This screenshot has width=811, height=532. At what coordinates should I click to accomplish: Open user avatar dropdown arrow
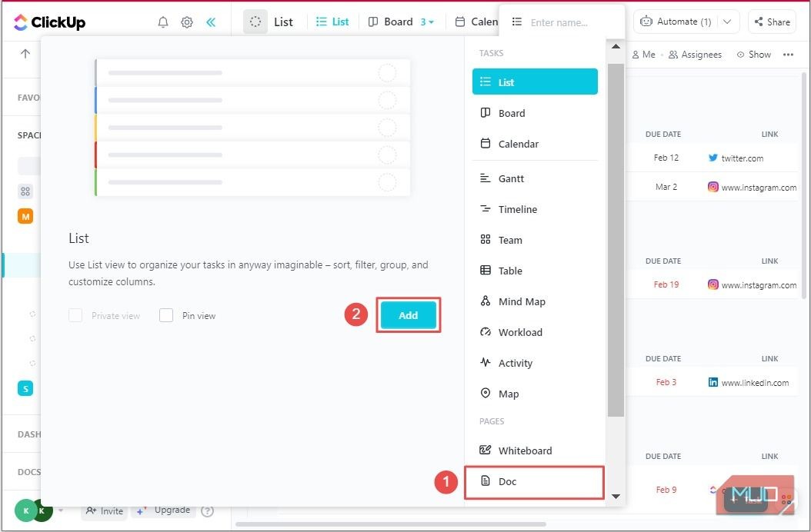pos(61,510)
